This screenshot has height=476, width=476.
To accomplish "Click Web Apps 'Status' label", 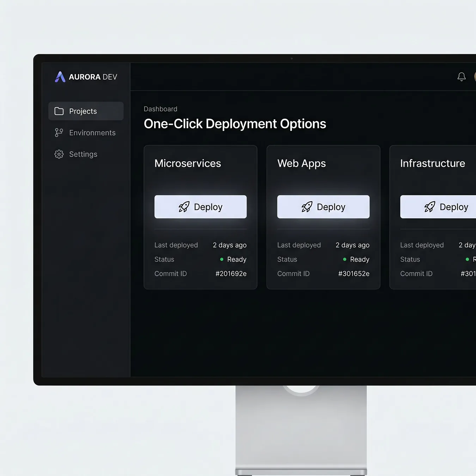I will tap(287, 260).
